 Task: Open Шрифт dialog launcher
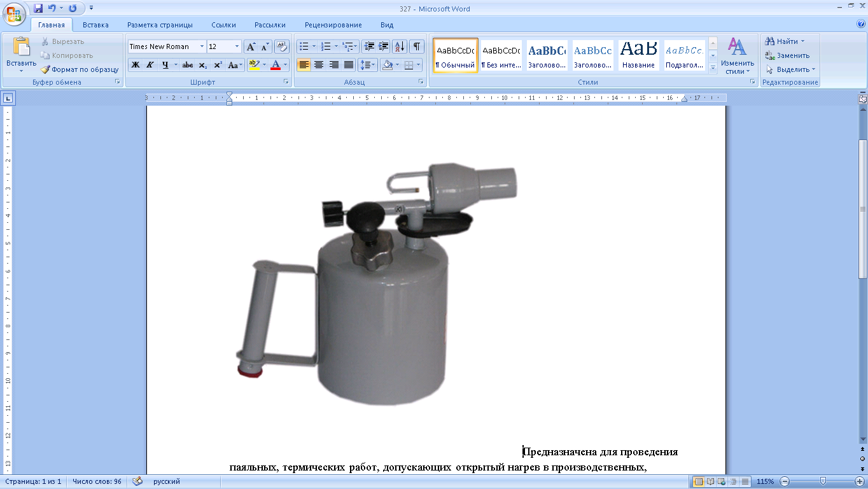coord(286,82)
